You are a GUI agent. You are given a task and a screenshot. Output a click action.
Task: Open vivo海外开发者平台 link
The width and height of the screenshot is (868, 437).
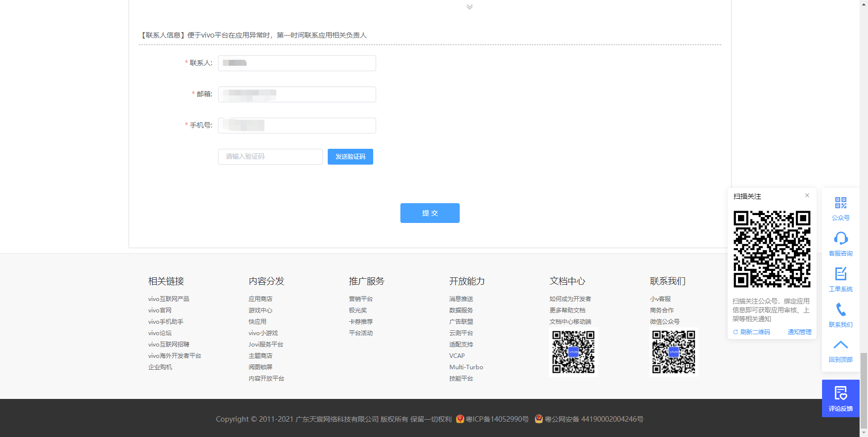click(174, 356)
